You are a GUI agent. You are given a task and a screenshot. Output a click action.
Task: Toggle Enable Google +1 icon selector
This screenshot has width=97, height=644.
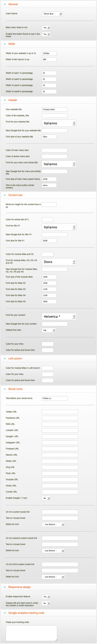[x=46, y=498]
